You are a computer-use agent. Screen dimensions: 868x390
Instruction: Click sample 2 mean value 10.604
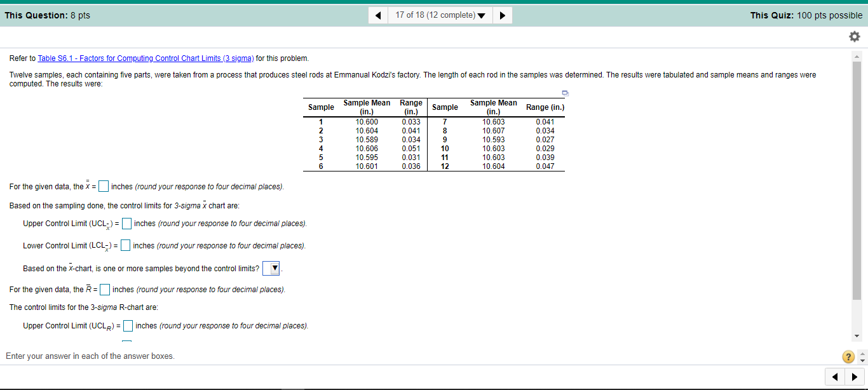tap(367, 131)
